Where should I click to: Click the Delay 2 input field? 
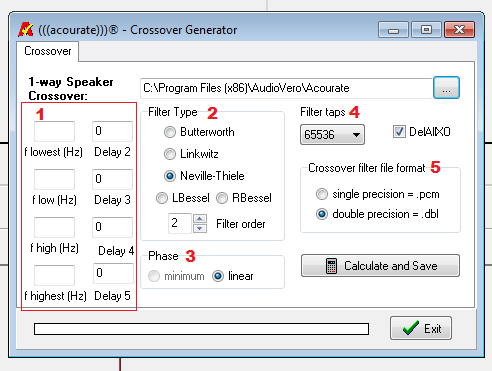point(112,131)
